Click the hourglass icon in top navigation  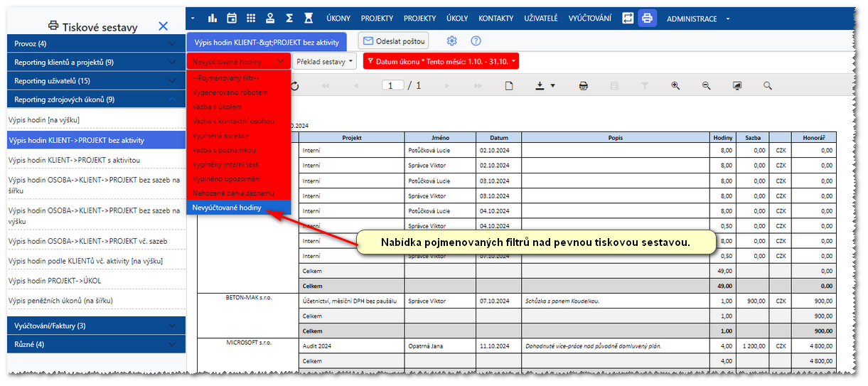click(x=309, y=18)
